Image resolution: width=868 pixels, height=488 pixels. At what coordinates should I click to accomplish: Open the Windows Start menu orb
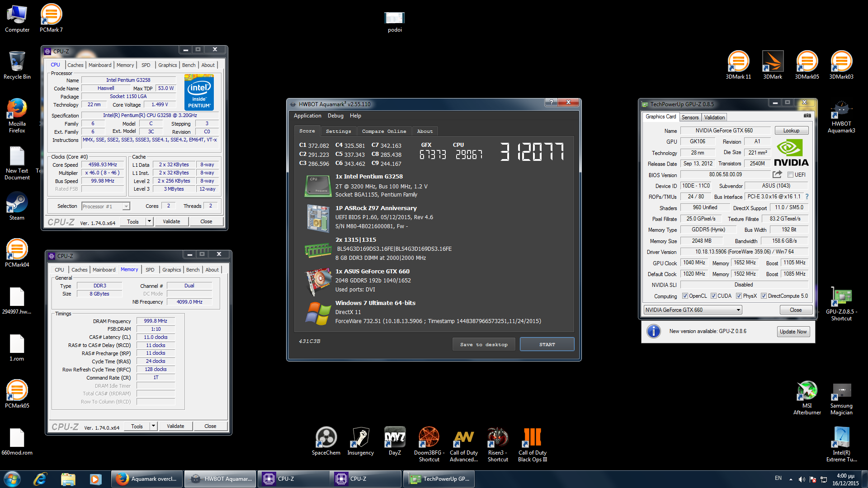pos(12,479)
